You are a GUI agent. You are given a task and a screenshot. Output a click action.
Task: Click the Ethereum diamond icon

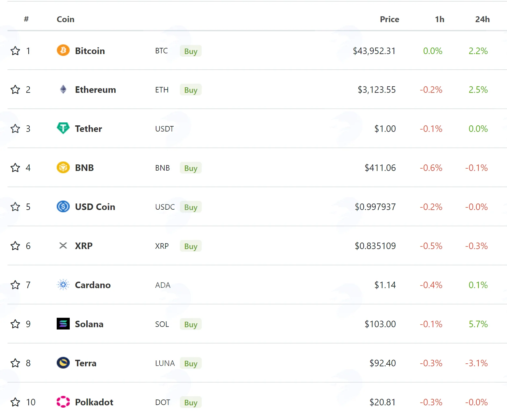63,90
